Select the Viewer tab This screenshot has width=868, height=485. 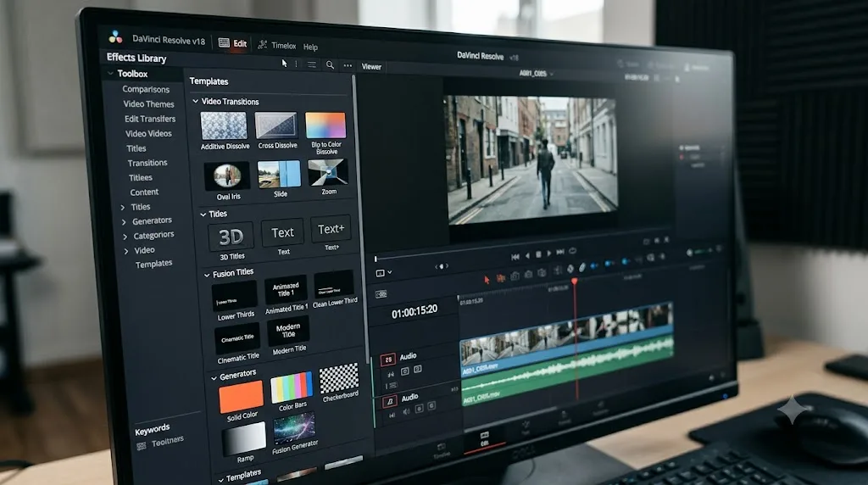(x=371, y=66)
